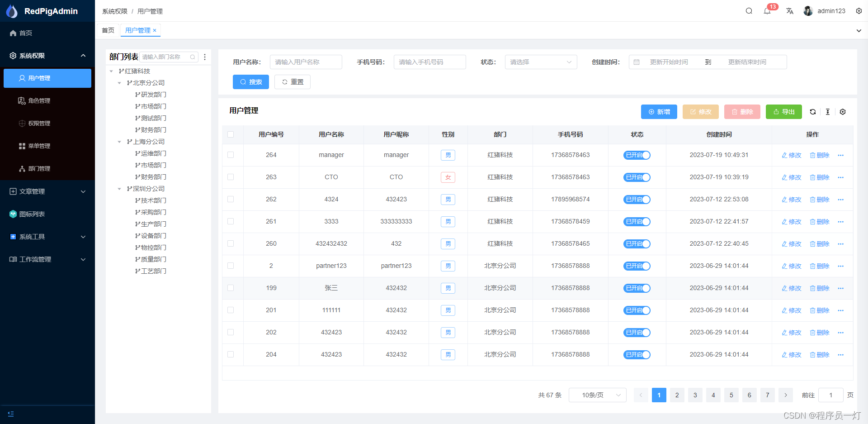Image resolution: width=868 pixels, height=424 pixels.
Task: Click the search magnifier icon in header
Action: (x=749, y=11)
